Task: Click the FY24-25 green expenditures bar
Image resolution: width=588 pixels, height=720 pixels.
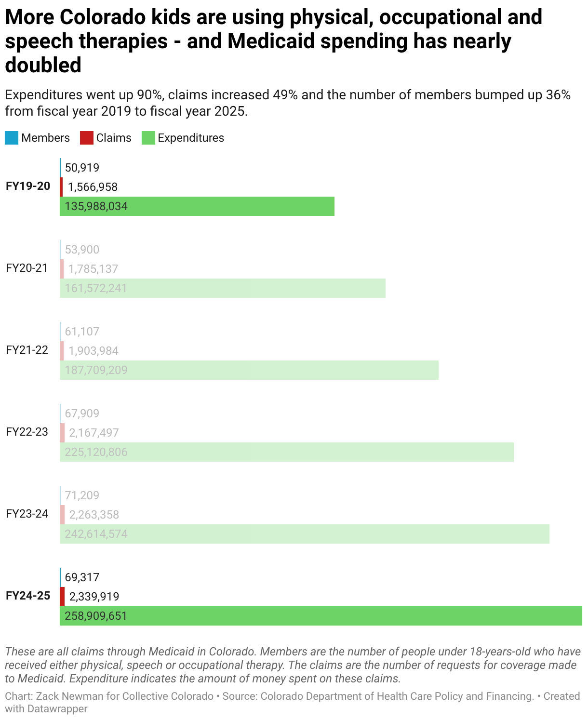Action: pyautogui.click(x=321, y=616)
